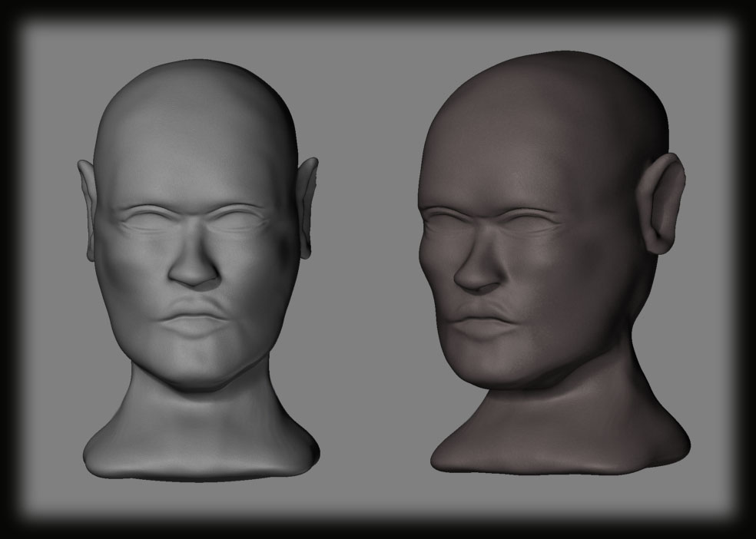Click the gray head sculpture

[192, 230]
